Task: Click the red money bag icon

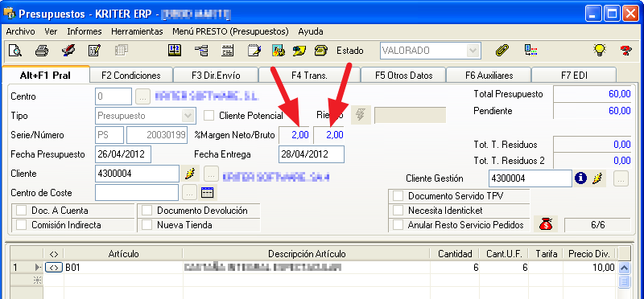Action: [x=546, y=224]
